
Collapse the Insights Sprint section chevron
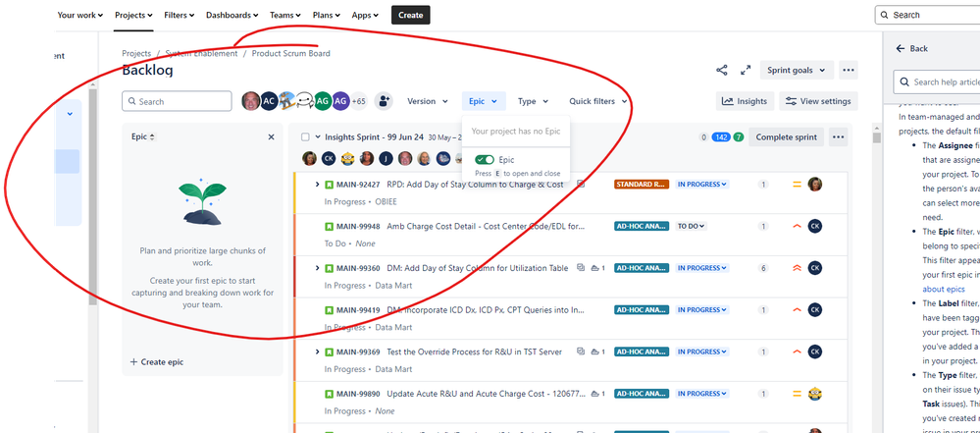(x=318, y=137)
